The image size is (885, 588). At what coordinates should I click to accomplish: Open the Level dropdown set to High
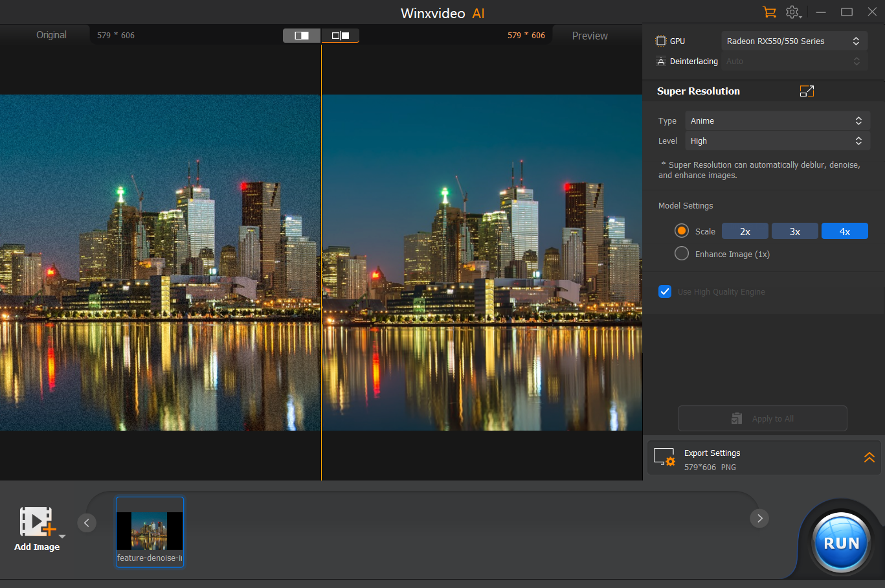(777, 141)
